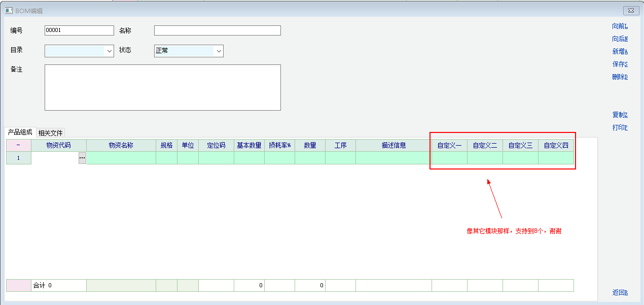
Task: Click the 复制 link
Action: pyautogui.click(x=620, y=115)
